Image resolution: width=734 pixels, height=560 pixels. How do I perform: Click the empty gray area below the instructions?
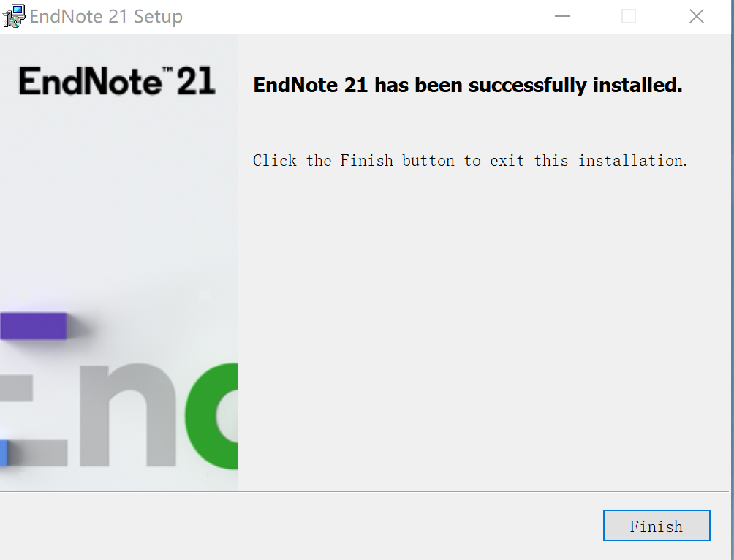click(x=483, y=328)
